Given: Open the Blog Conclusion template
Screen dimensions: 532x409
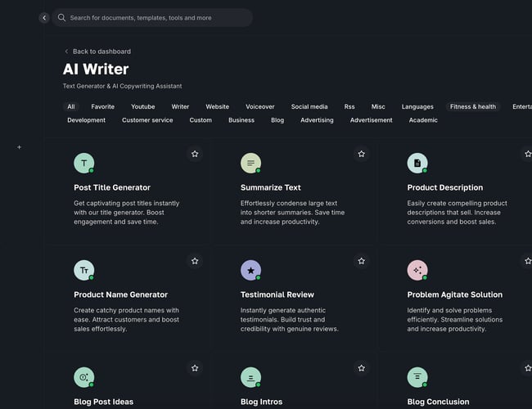Looking at the screenshot, I should click(x=438, y=402).
